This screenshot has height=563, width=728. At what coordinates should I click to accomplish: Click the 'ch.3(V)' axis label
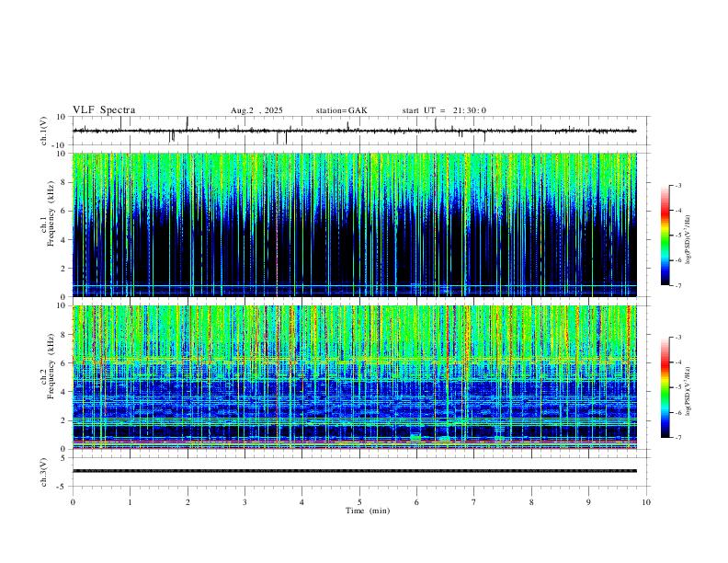44,472
